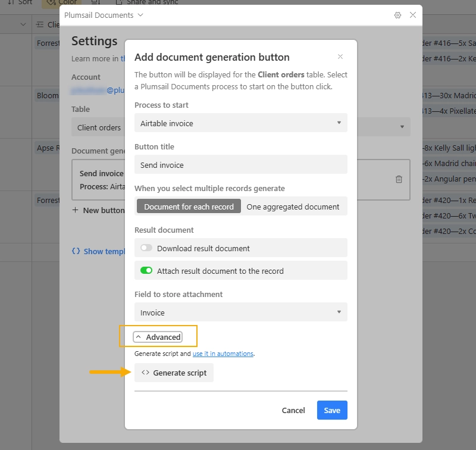This screenshot has width=476, height=450.
Task: Select One aggregated document option
Action: (293, 207)
